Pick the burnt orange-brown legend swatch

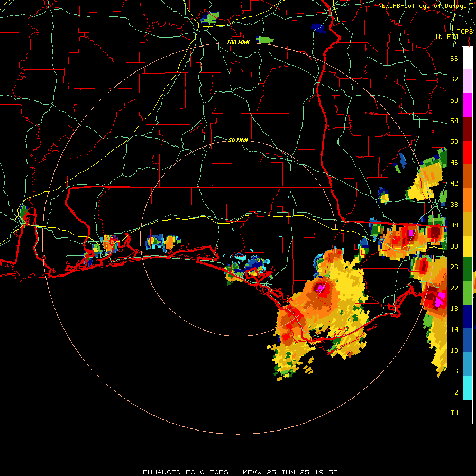[467, 176]
